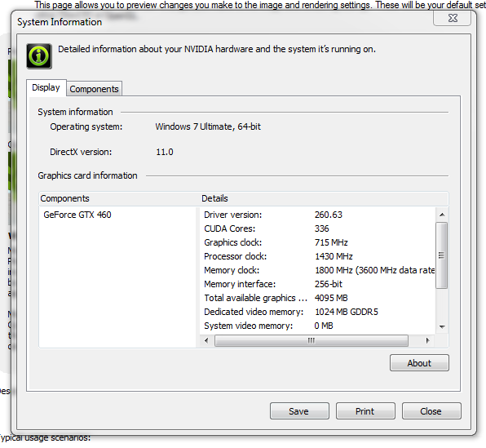The image size is (486, 448).
Task: Click the horizontal scroll right arrow
Action: point(428,340)
